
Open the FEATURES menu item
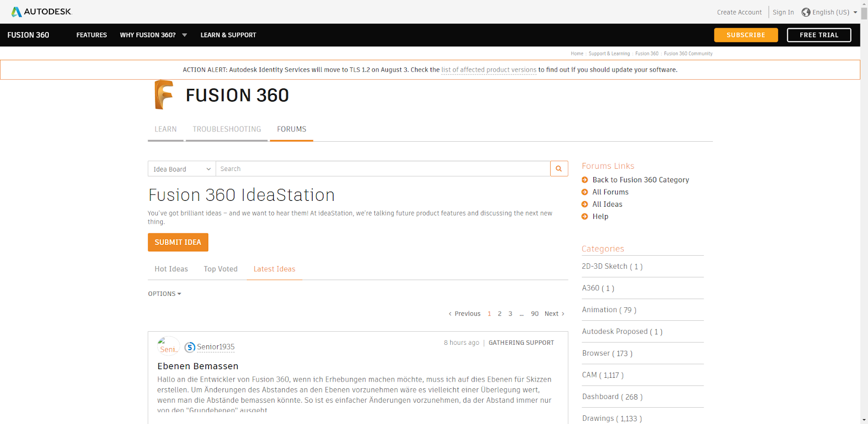coord(92,35)
